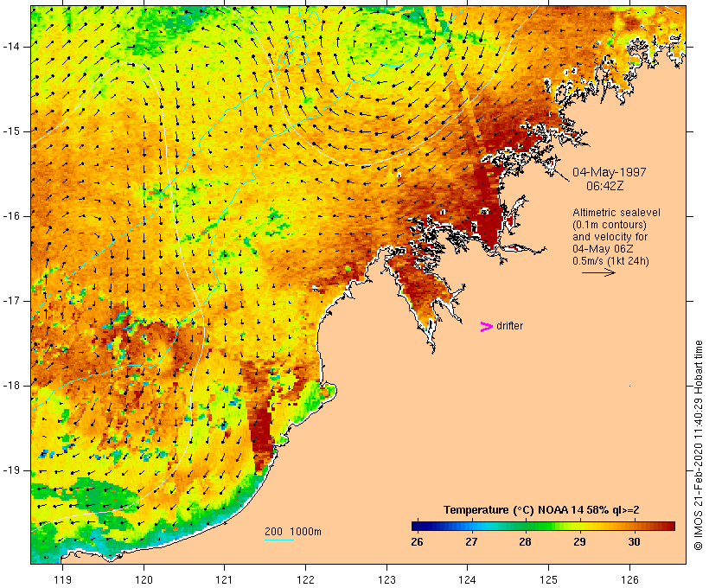
Task: Click the longitude axis label '124'
Action: pos(468,579)
